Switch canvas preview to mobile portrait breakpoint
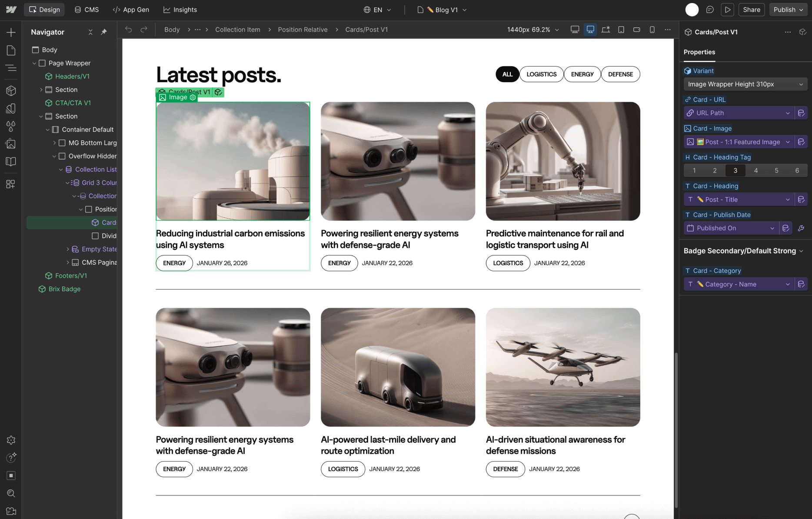The height and width of the screenshot is (519, 812). pyautogui.click(x=652, y=30)
